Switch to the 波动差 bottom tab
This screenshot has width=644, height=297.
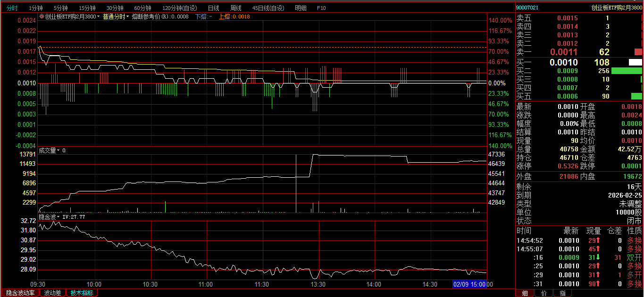[52, 293]
